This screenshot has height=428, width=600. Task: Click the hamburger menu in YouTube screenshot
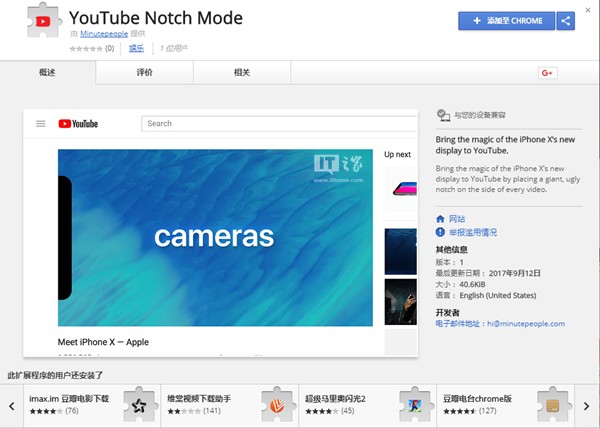(41, 124)
